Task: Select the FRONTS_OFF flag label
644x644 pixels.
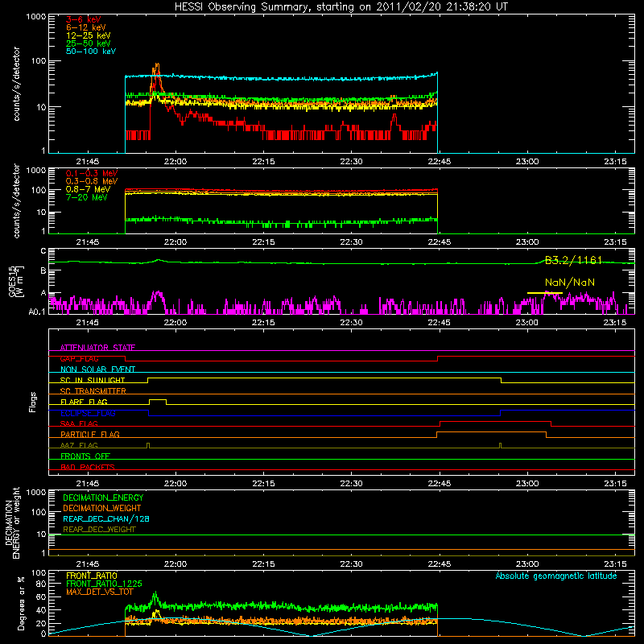Action: coord(85,456)
